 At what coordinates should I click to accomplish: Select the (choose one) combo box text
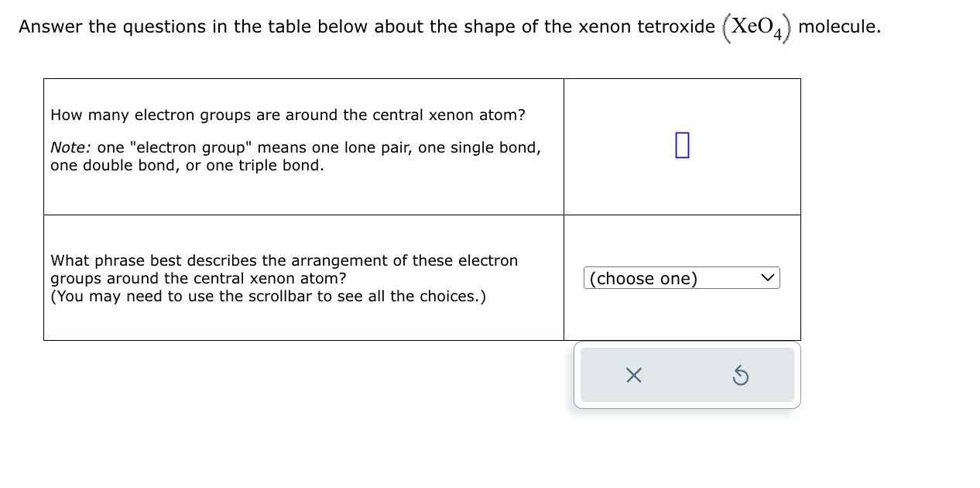point(642,277)
